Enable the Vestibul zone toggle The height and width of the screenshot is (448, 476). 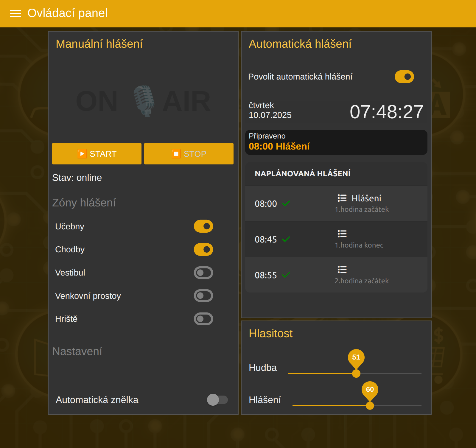tap(203, 273)
